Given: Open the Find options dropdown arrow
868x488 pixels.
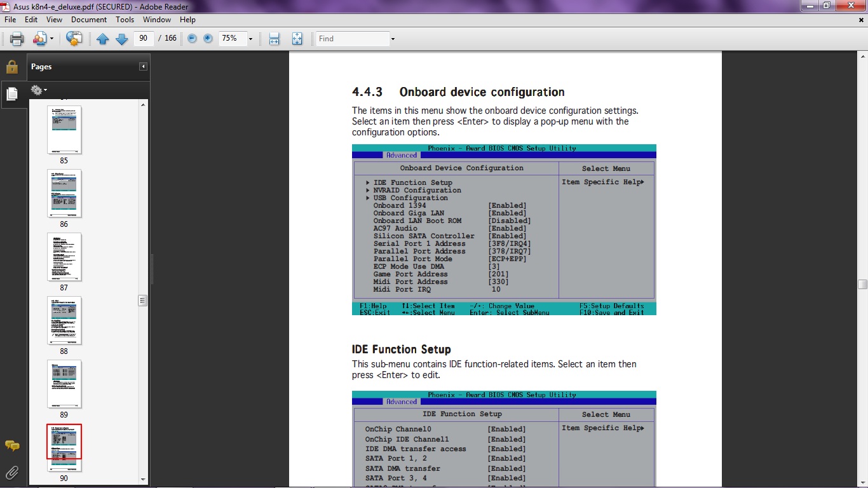Looking at the screenshot, I should [x=393, y=39].
